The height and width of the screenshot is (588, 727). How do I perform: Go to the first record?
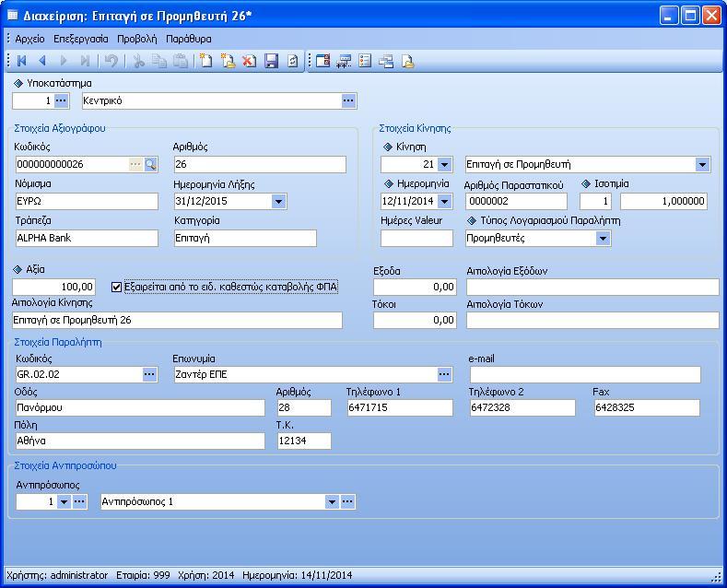coord(21,61)
